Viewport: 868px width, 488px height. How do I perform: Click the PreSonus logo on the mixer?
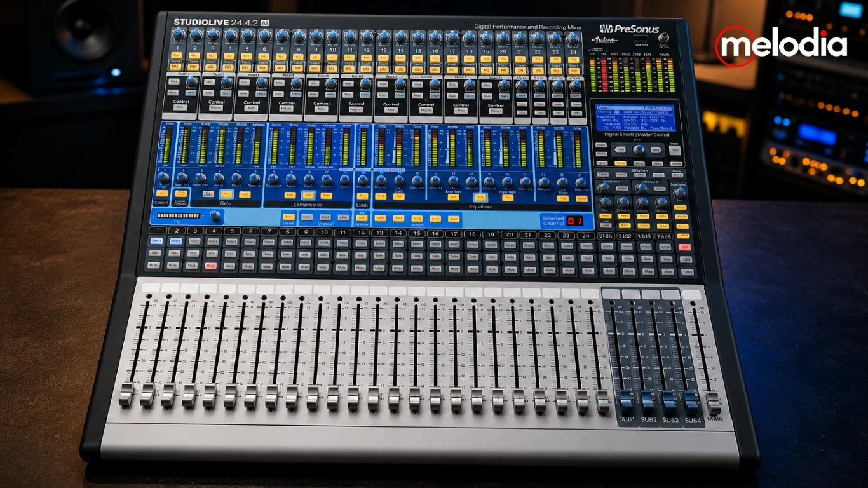pos(629,29)
